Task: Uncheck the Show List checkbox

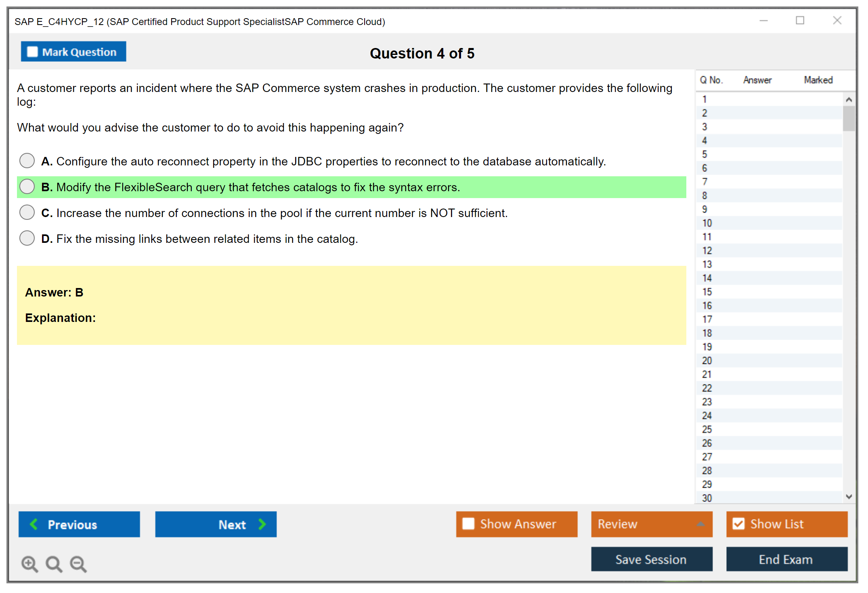Action: (x=738, y=524)
